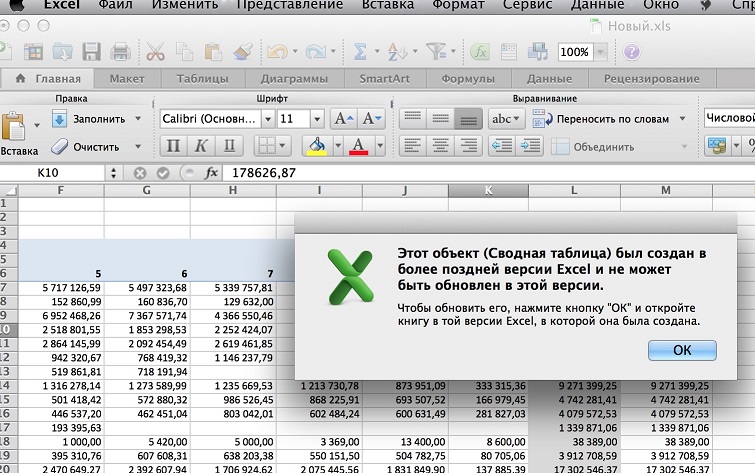Align text left
The height and width of the screenshot is (473, 755).
413,146
